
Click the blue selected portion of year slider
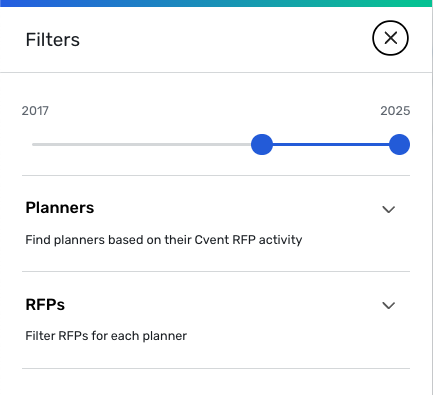coord(331,145)
